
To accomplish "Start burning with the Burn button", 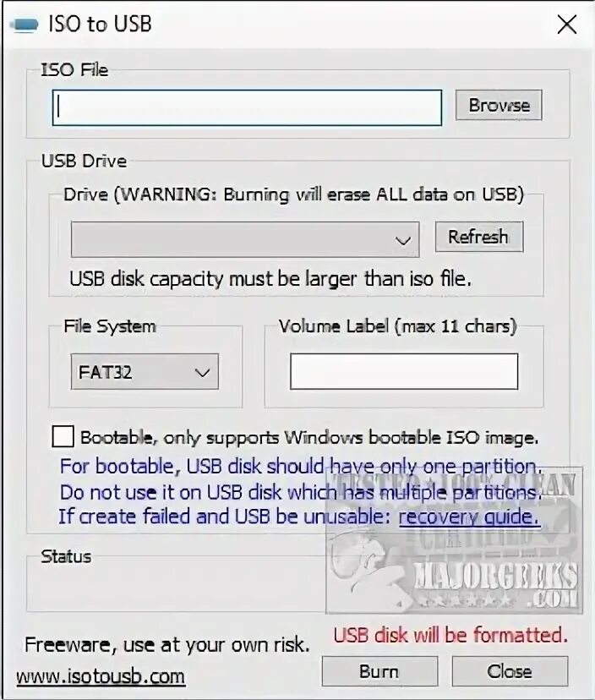I will pos(379,671).
